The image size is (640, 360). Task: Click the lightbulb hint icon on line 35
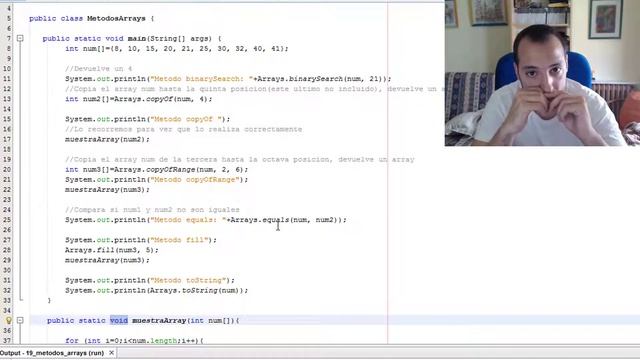pyautogui.click(x=9, y=320)
